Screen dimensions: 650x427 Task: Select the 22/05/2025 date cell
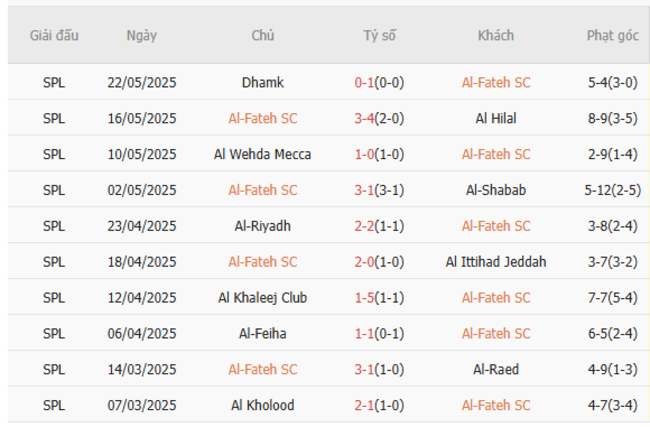(x=142, y=83)
